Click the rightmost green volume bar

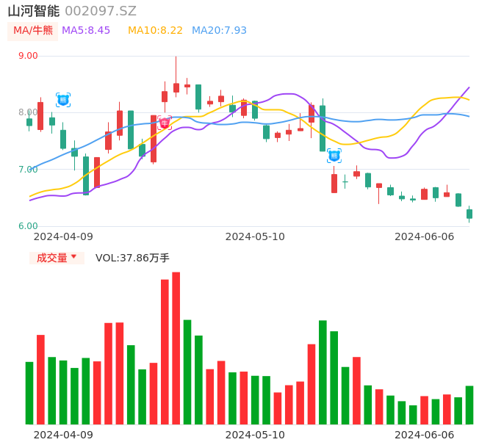(x=469, y=405)
